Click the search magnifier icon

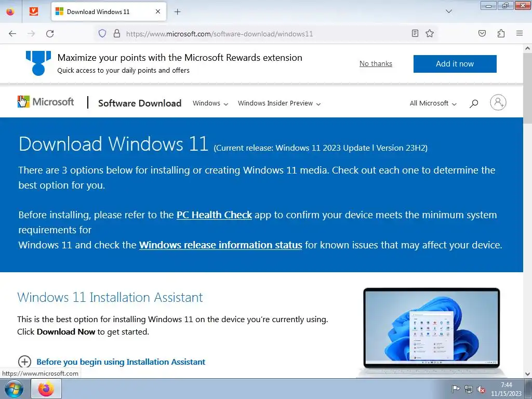click(x=474, y=103)
